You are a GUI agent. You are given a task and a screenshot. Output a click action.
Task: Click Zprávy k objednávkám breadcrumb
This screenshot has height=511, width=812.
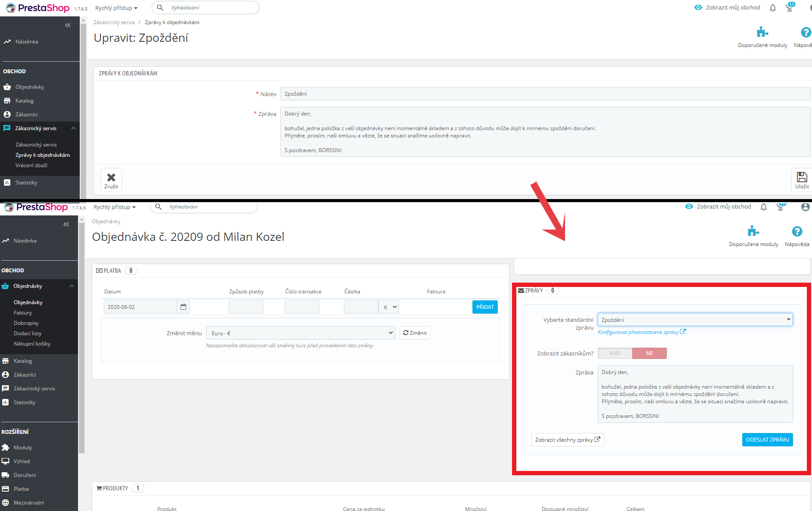coord(172,22)
